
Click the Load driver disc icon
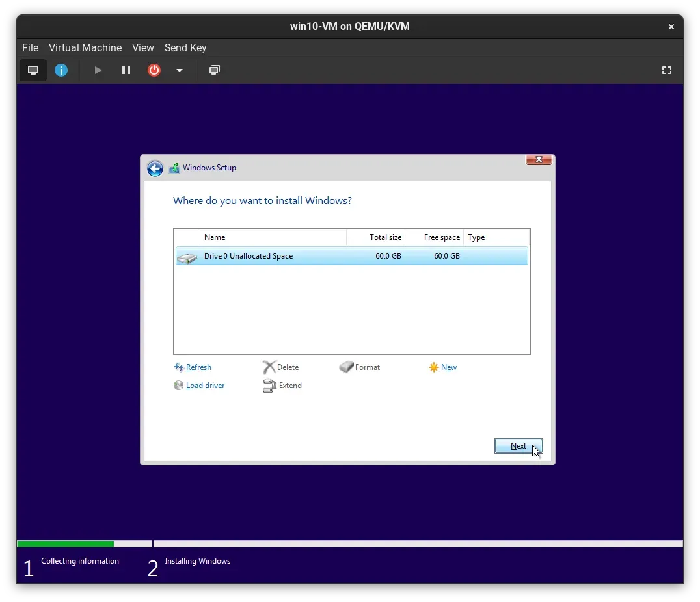[x=178, y=385]
